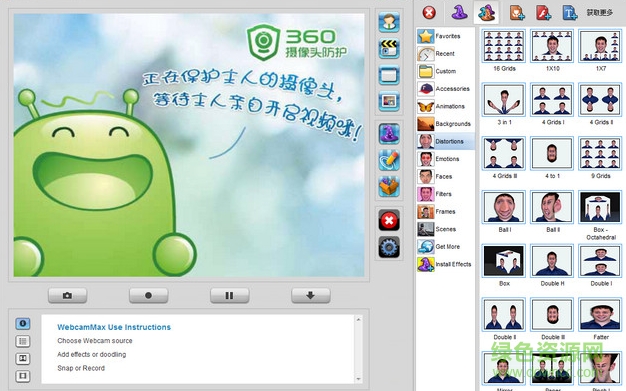Switch to the list view panel icon

coord(23,341)
